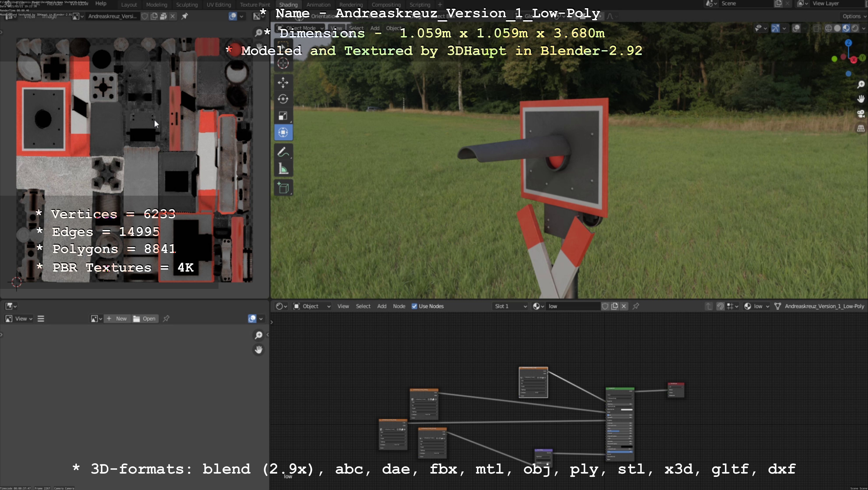This screenshot has width=868, height=490.
Task: Open the node editor Select menu
Action: pos(363,306)
